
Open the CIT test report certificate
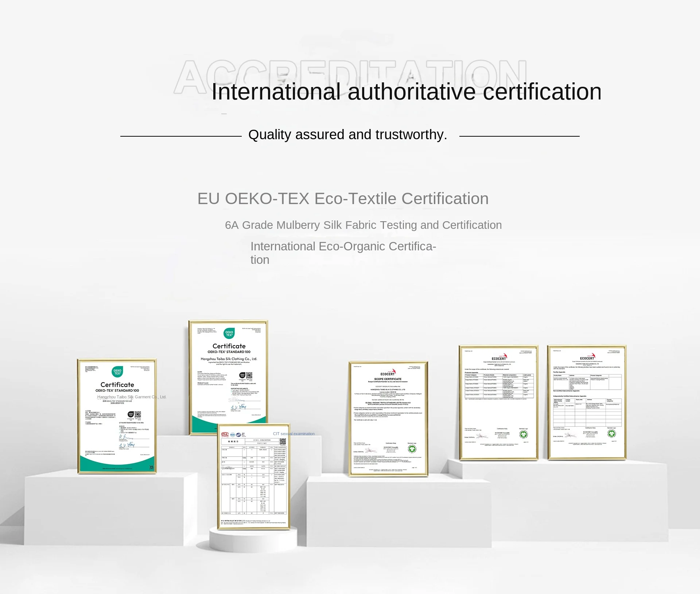(254, 477)
